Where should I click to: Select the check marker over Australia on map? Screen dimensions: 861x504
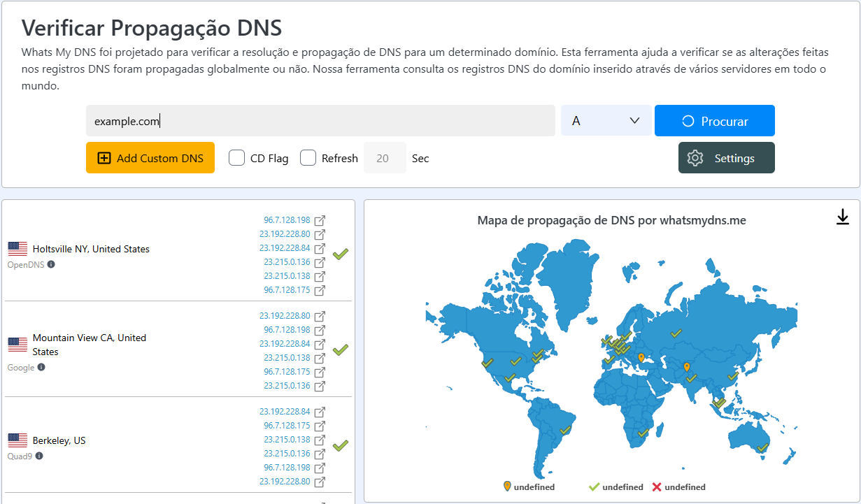pos(762,448)
